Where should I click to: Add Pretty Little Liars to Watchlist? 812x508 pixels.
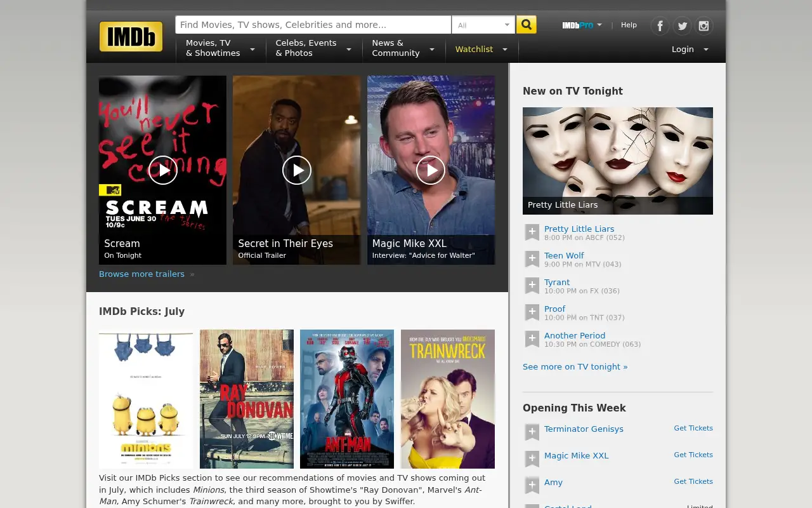coord(532,232)
